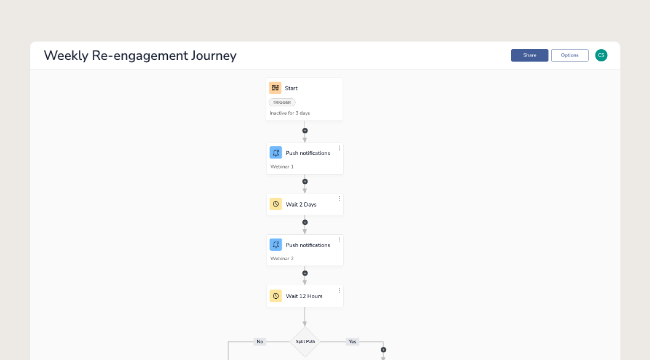Click the add-step dot on the Yes branch
This screenshot has width=650, height=360.
pyautogui.click(x=383, y=350)
